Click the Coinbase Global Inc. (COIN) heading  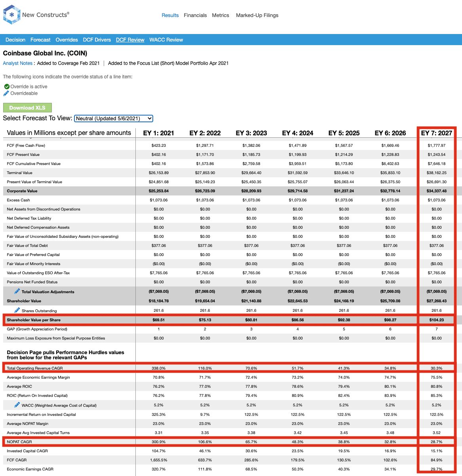[x=45, y=53]
